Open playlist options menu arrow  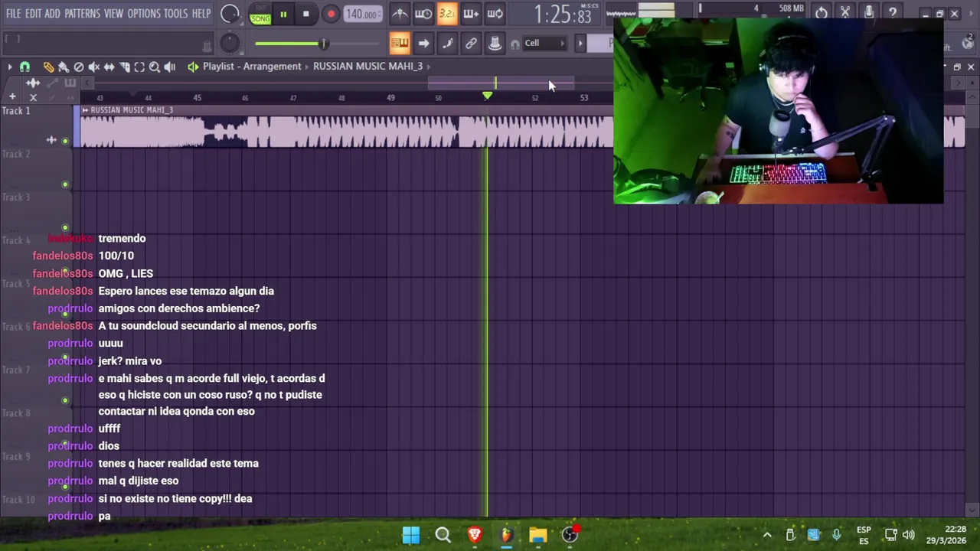tap(10, 67)
